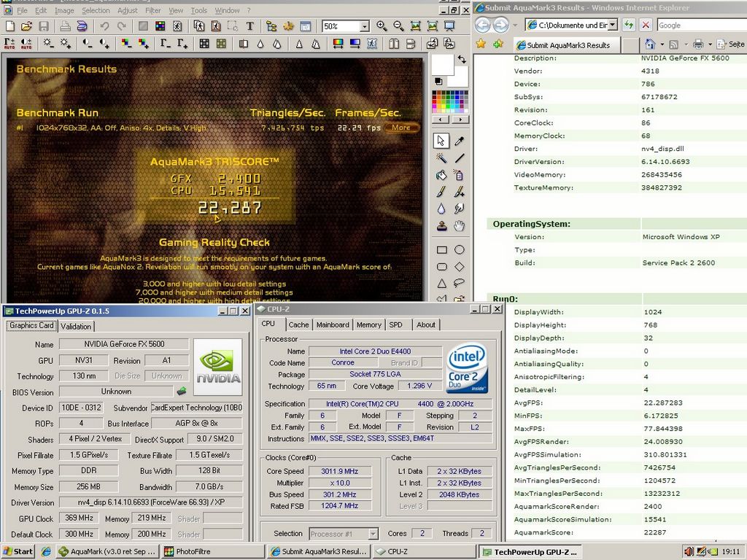Click the IE Stop red X icon
The image size is (747, 560).
[646, 25]
